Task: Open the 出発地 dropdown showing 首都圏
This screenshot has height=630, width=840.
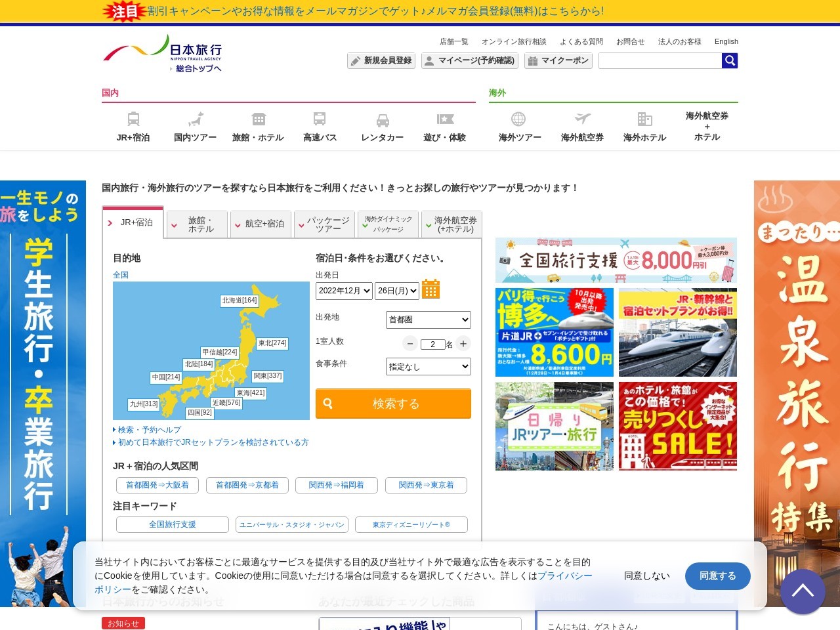Action: click(429, 320)
